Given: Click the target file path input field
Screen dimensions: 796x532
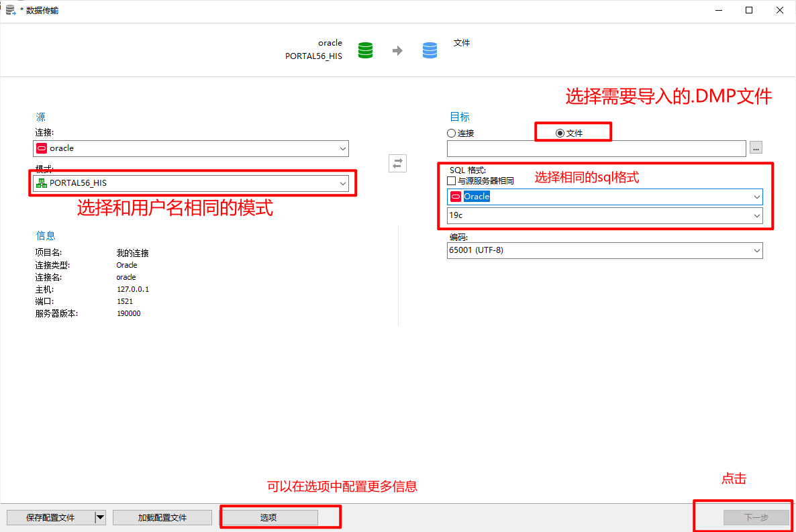Looking at the screenshot, I should click(x=596, y=148).
